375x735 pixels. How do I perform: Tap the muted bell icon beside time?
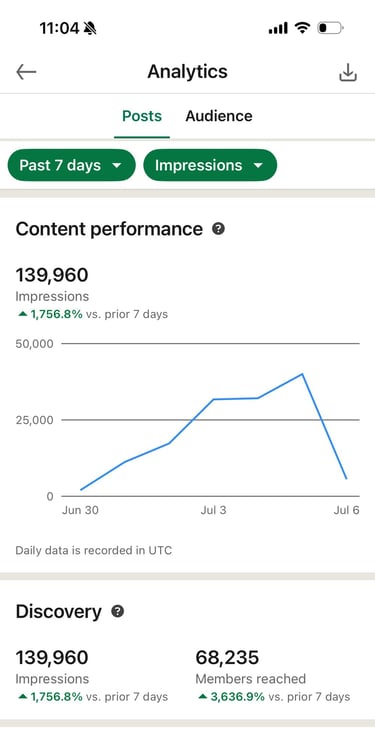click(90, 29)
